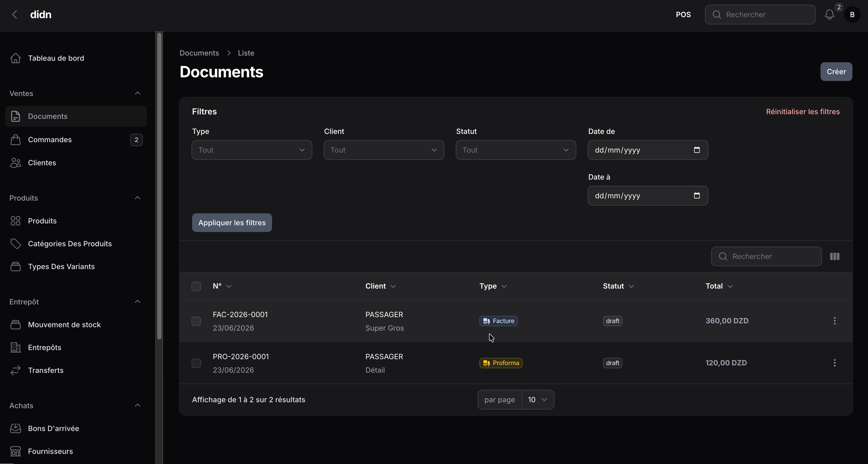Sort table by N° column
868x464 pixels.
222,286
